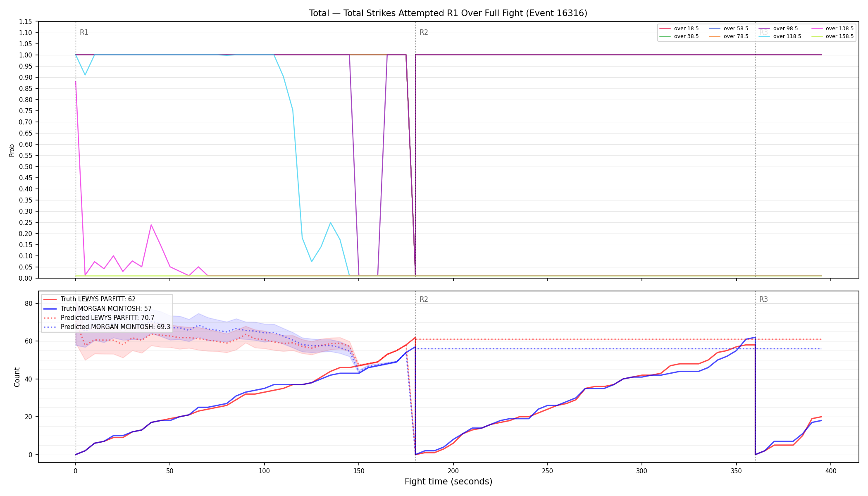Screen dimensions: 868x496
Task: Pick the "over 78.5" legend label
Action: (x=736, y=36)
